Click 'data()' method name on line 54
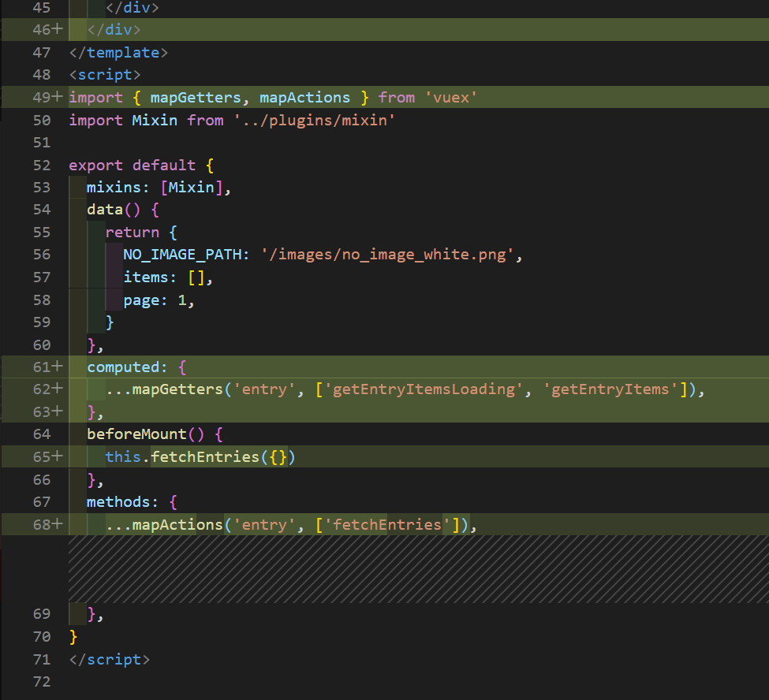 114,210
